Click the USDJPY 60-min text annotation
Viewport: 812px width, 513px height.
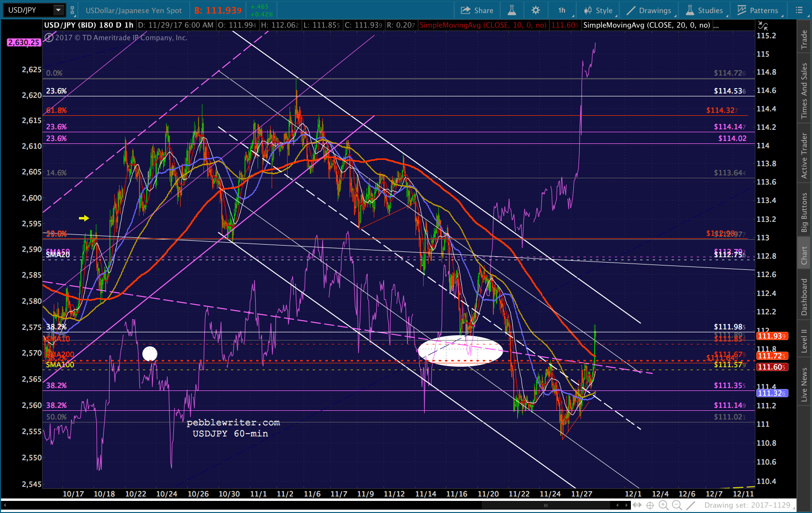(230, 434)
